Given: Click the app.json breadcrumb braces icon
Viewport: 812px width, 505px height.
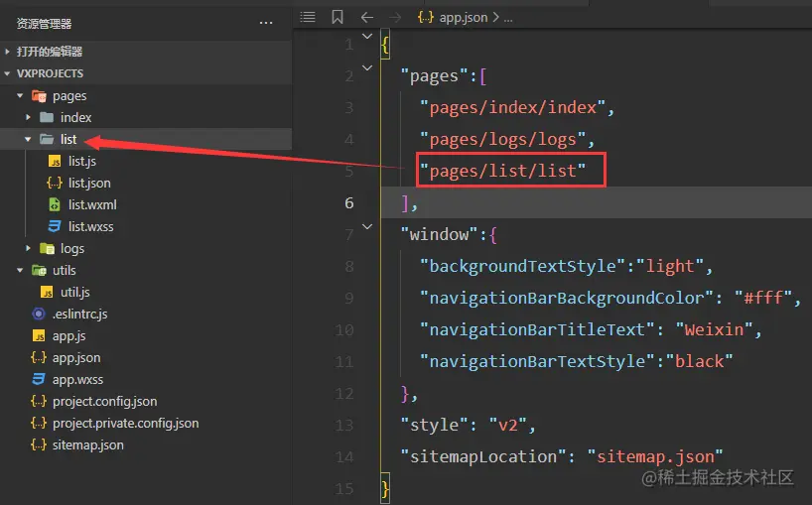Looking at the screenshot, I should click(x=426, y=18).
